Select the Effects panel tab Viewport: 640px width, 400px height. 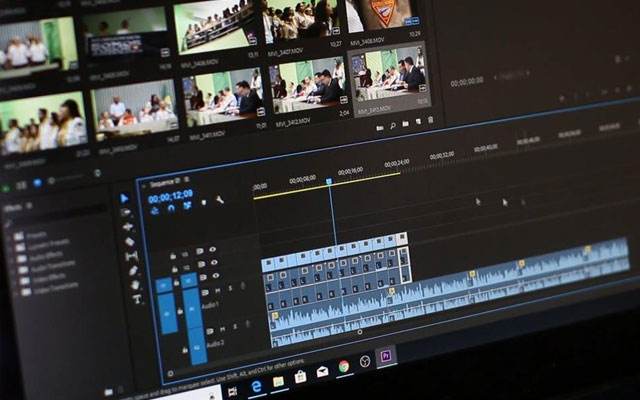(12, 208)
